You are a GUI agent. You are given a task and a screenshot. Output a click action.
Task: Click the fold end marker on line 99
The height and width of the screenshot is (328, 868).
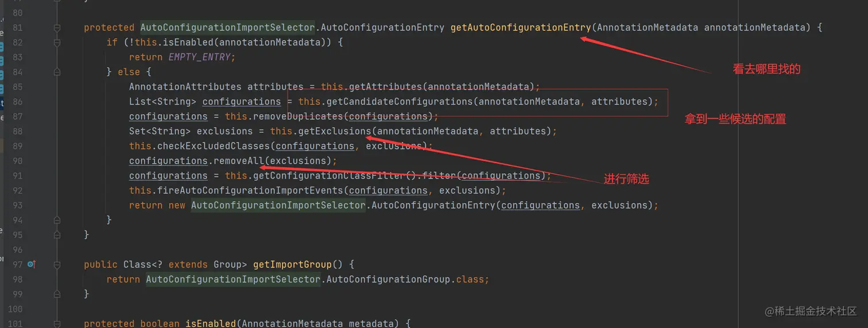[x=57, y=294]
